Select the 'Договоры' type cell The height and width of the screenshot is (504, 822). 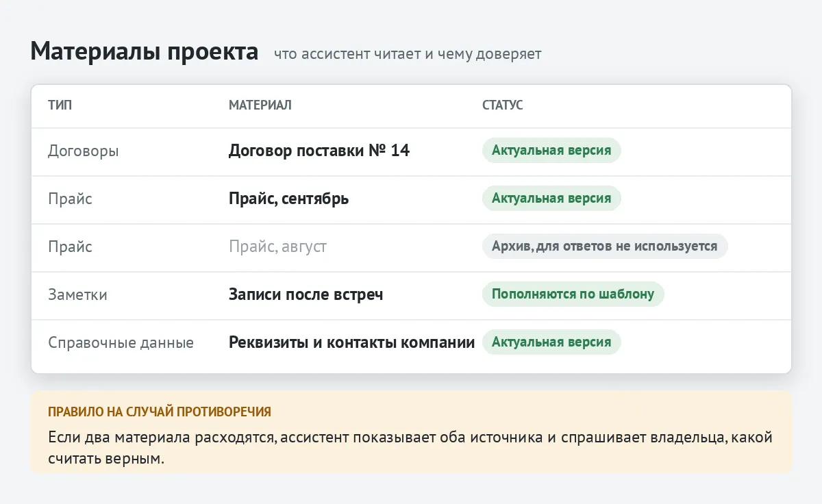coord(84,151)
